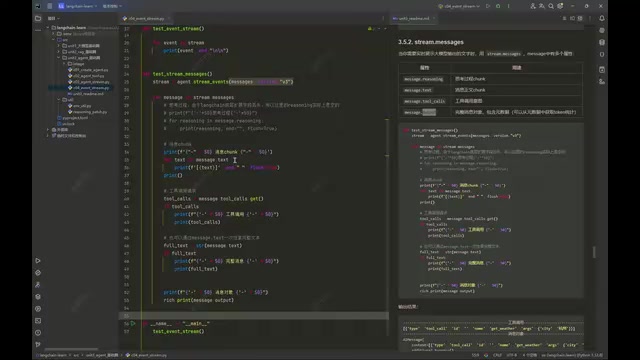Open the main hamburger menu
This screenshot has width=640, height=360.
49,6
